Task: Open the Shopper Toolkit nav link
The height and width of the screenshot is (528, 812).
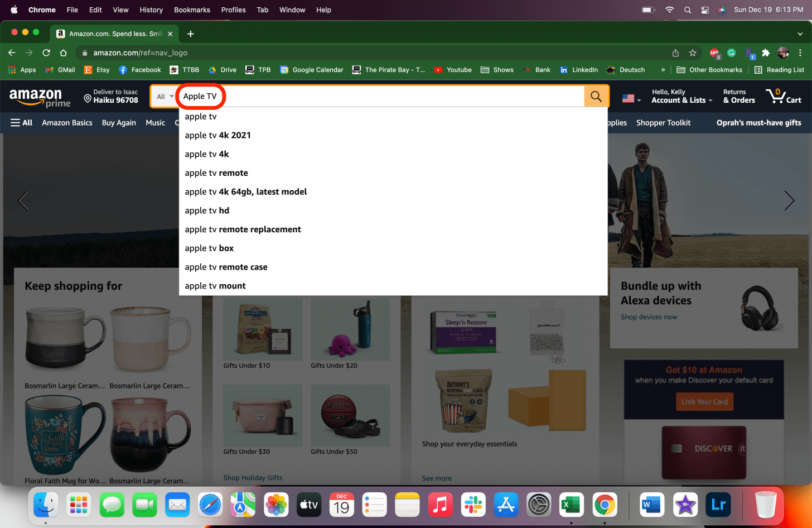Action: pos(663,123)
